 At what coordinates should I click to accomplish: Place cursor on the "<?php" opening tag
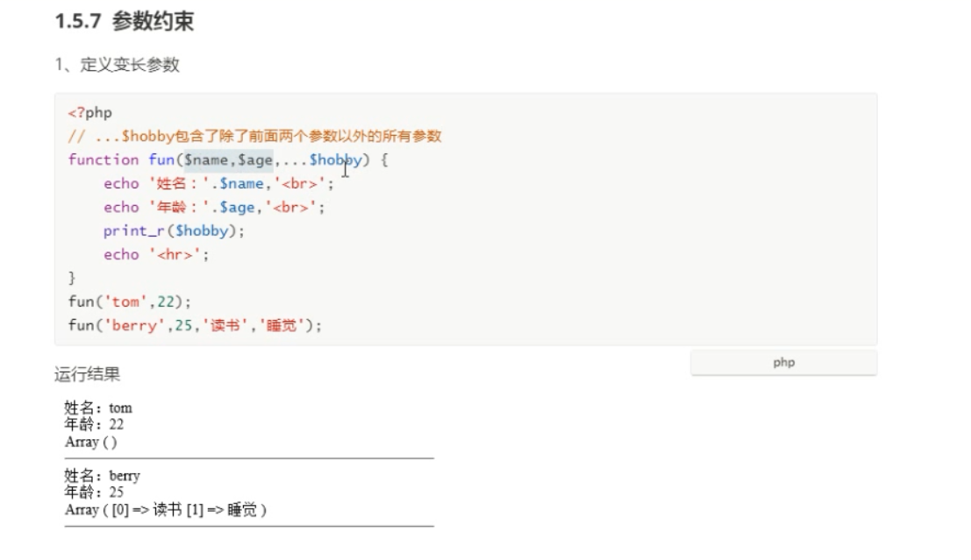(89, 112)
